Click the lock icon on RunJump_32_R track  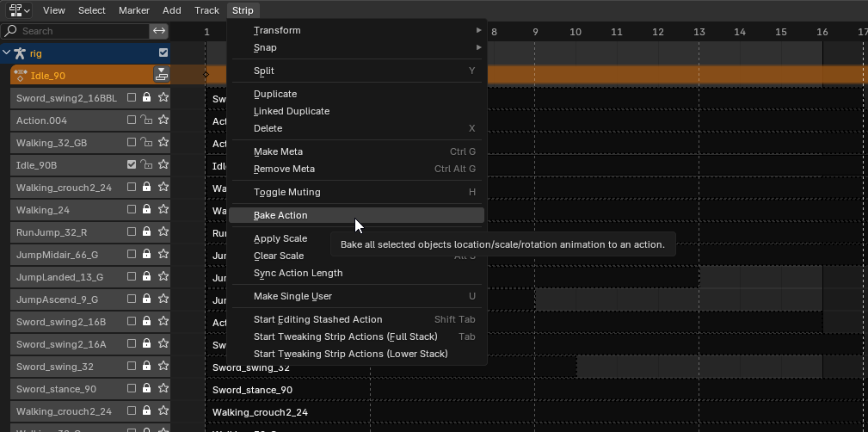pyautogui.click(x=146, y=232)
